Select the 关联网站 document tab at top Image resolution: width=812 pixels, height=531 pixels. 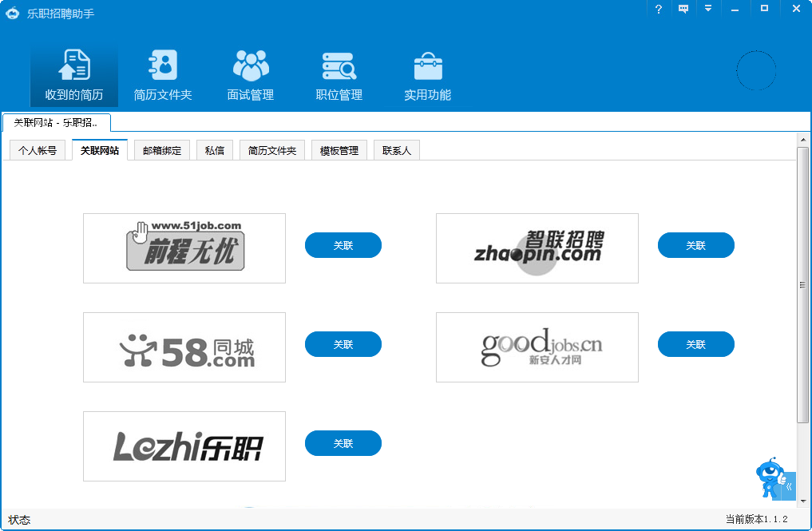[54, 123]
